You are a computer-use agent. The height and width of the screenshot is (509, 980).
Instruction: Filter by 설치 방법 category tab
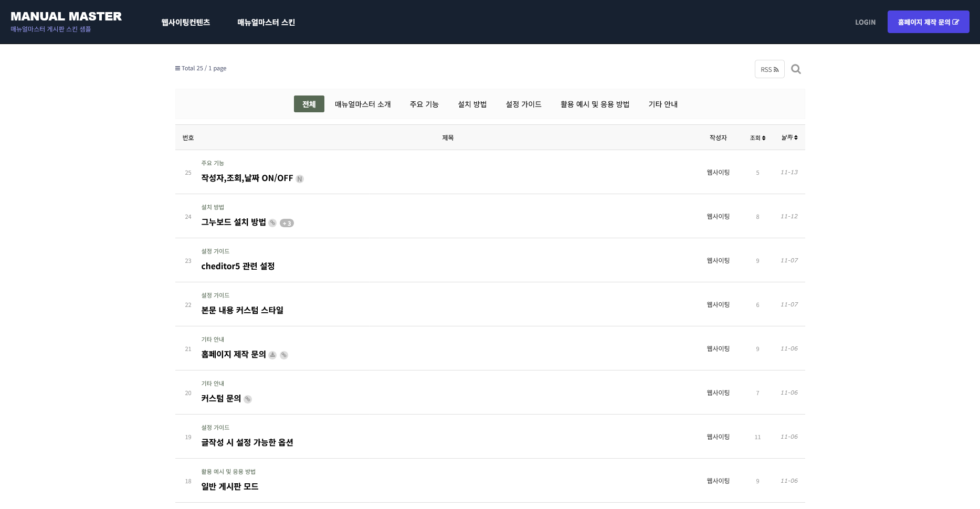(472, 104)
